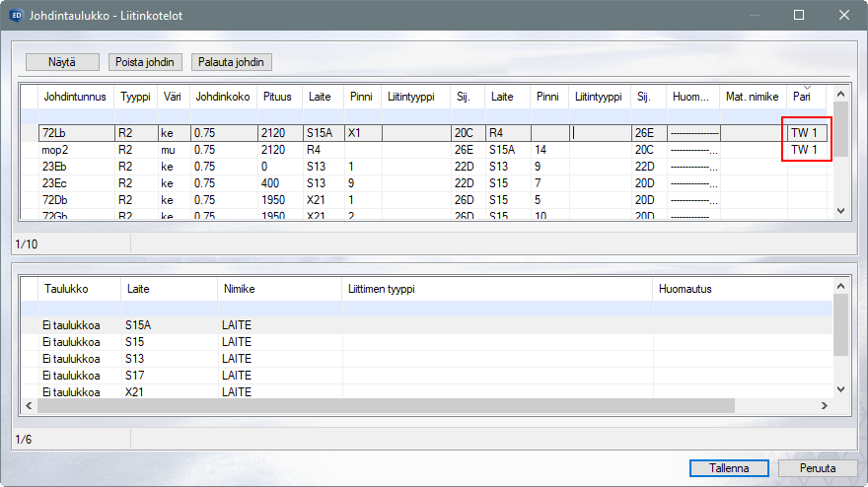Save changes with Tallenna button
Viewport: 868px width, 487px height.
click(x=728, y=467)
